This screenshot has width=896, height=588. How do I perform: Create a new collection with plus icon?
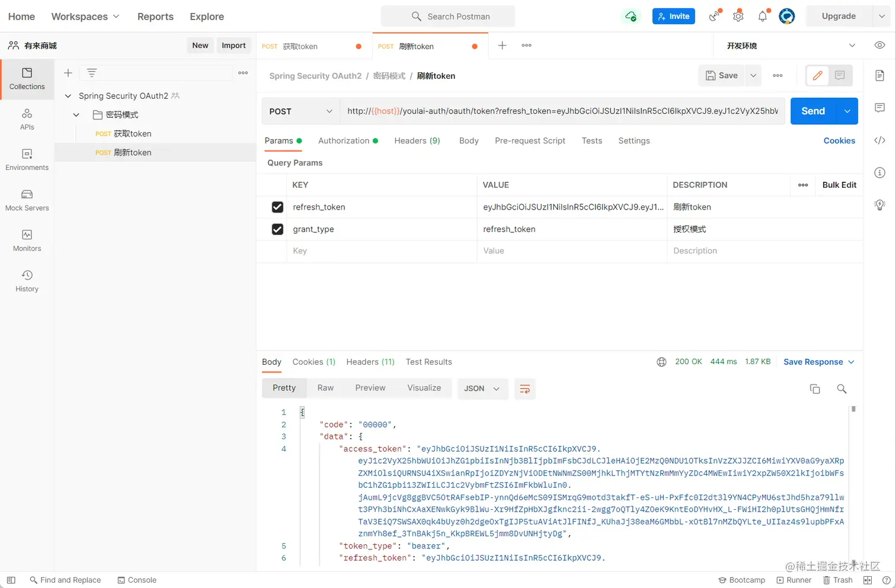pos(68,73)
